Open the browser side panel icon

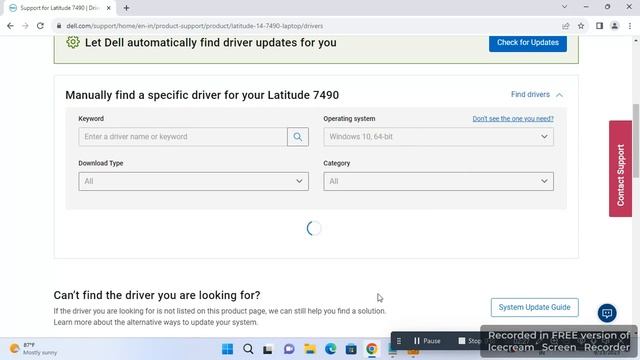(x=599, y=26)
